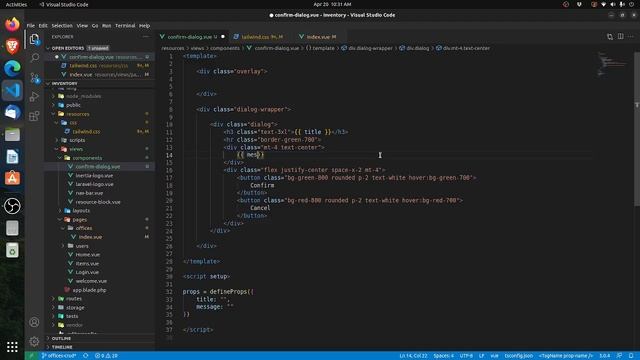
Task: Open the Accounts menu icon
Action: pos(34,322)
